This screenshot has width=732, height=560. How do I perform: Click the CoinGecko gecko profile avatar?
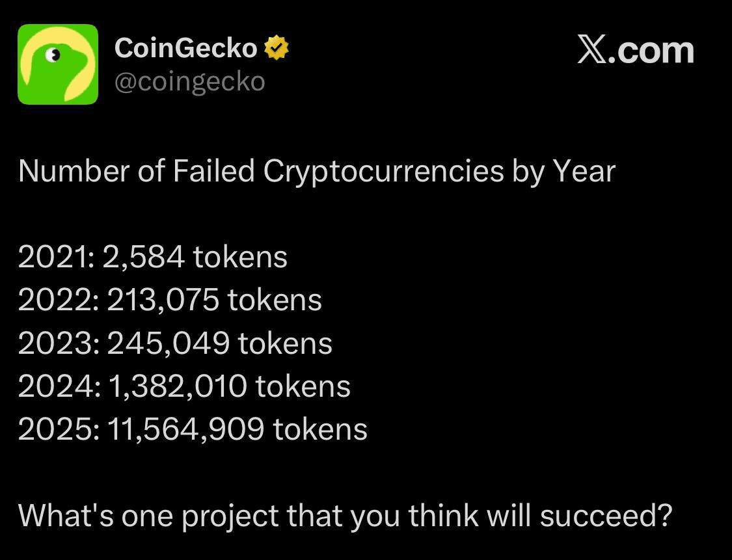coord(58,64)
